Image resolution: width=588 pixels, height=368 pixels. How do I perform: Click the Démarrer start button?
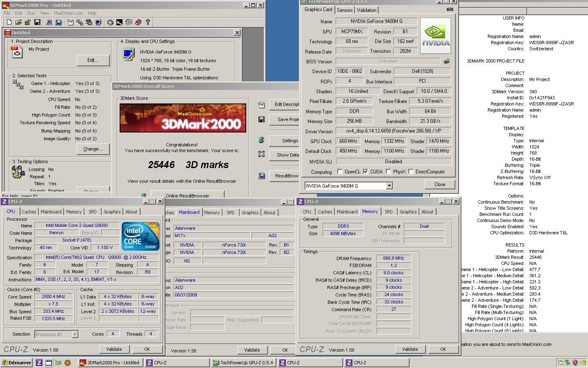[17, 363]
